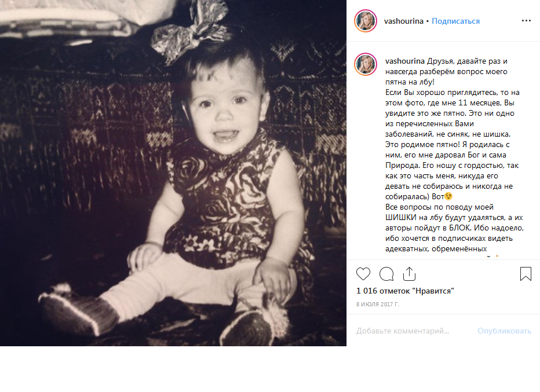Follow the account via Подписаться

[455, 21]
